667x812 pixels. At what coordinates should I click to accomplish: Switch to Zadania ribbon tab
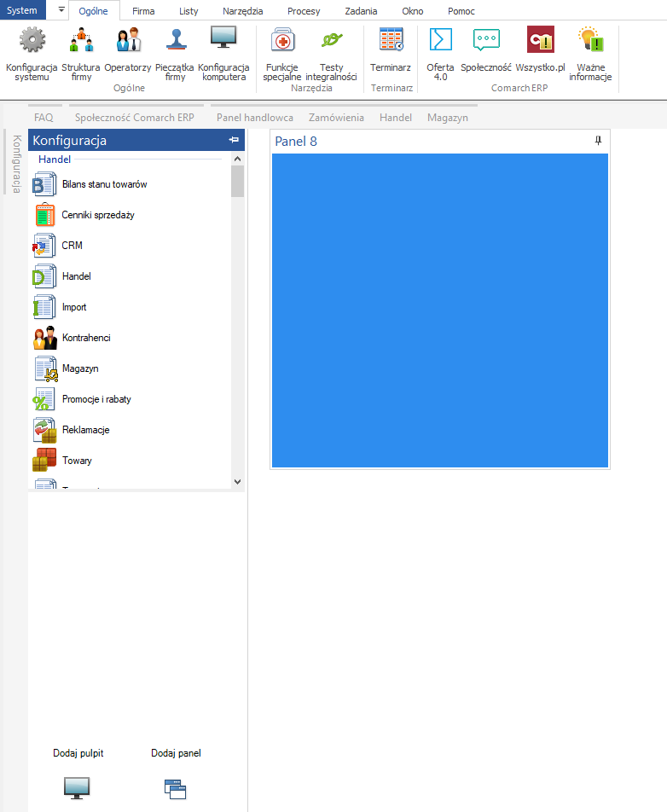(361, 11)
